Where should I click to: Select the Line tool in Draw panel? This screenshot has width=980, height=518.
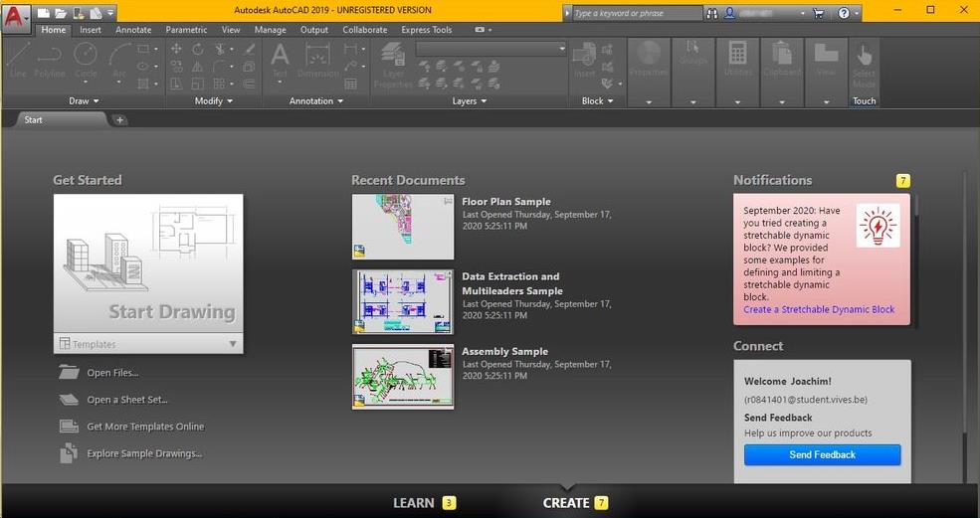[18, 58]
